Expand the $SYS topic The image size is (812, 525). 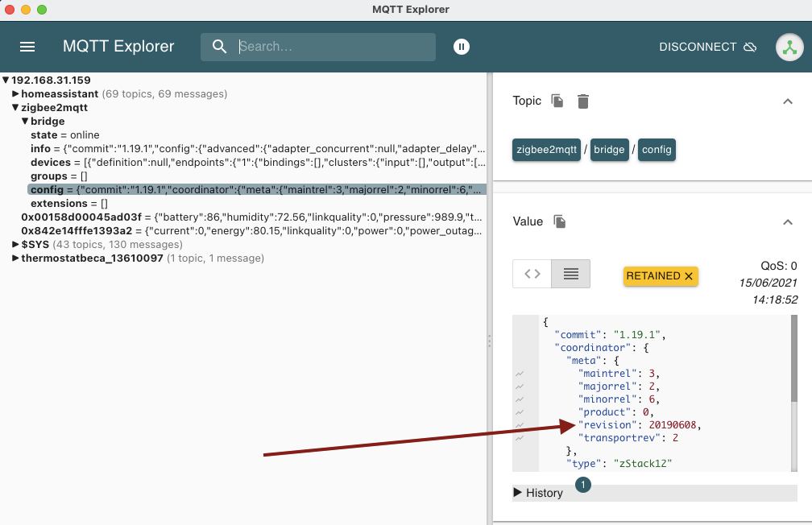click(x=15, y=244)
